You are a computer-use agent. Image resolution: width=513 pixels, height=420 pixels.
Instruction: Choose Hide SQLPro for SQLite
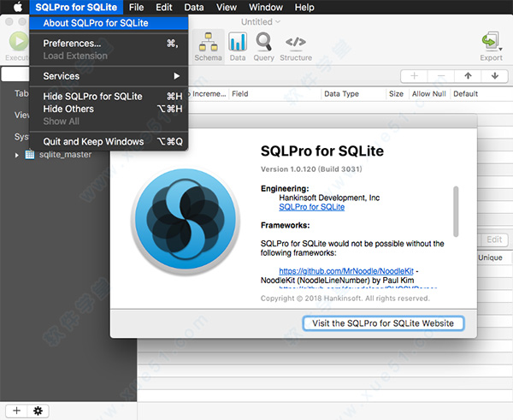click(109, 97)
